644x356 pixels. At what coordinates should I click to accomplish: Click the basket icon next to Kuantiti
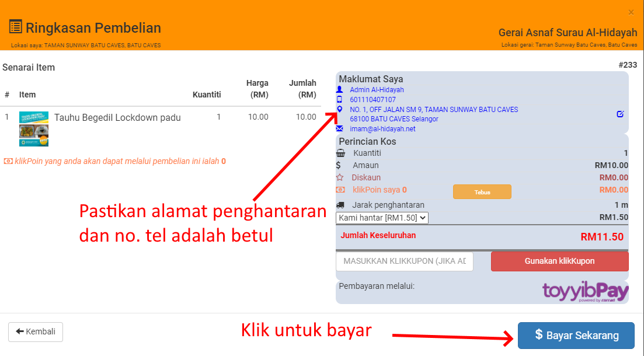(340, 153)
